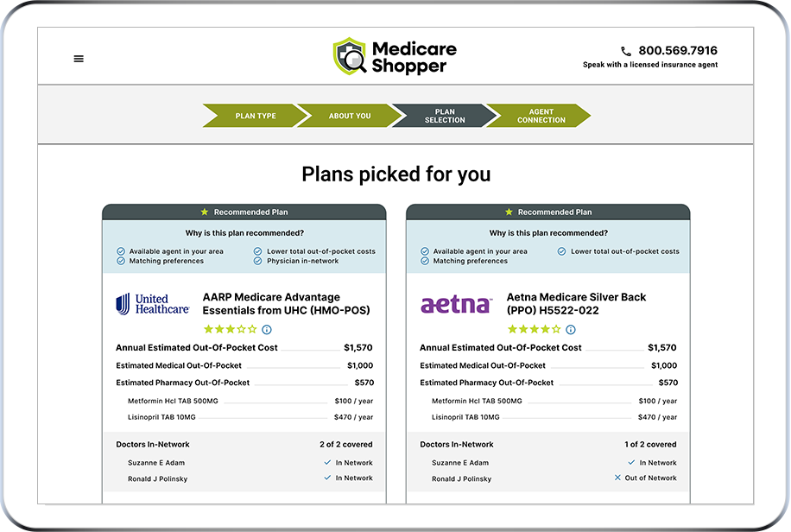Click the star in the left Recommended Plan header

[205, 212]
